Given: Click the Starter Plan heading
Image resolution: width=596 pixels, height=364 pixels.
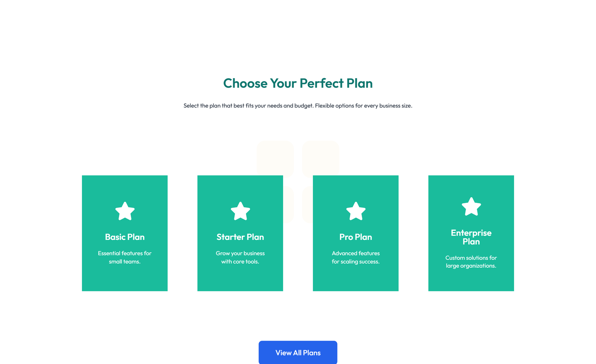Looking at the screenshot, I should 240,237.
